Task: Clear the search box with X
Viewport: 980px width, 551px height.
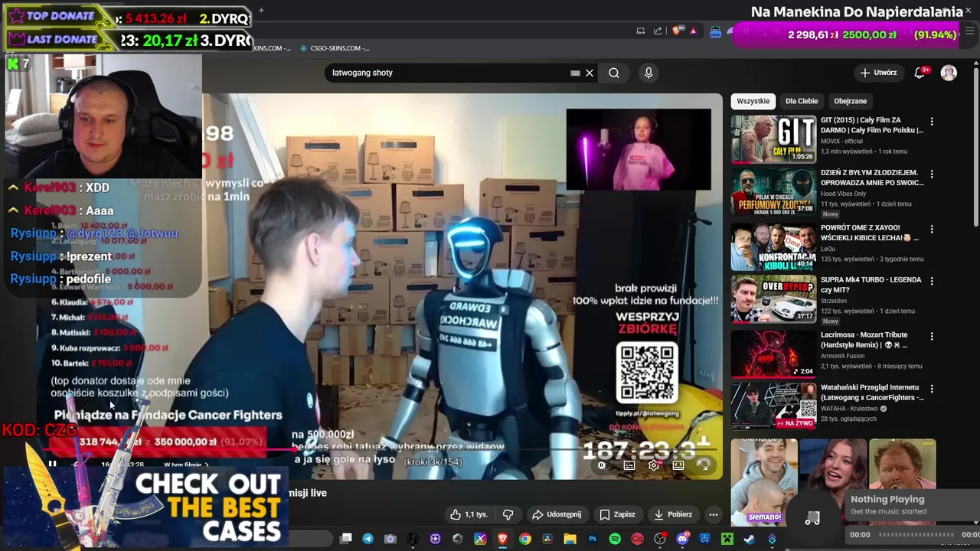Action: coord(590,73)
